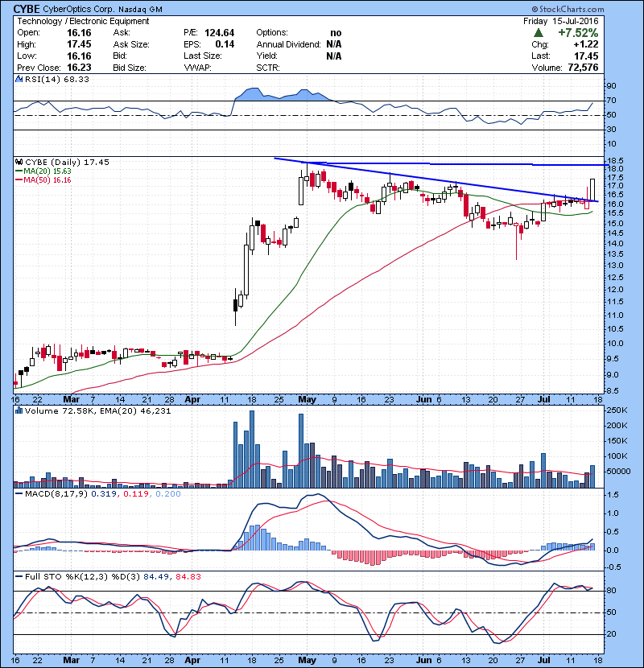Viewport: 644px width, 668px height.
Task: Click the Nasdaq GM exchange label
Action: pyautogui.click(x=140, y=10)
